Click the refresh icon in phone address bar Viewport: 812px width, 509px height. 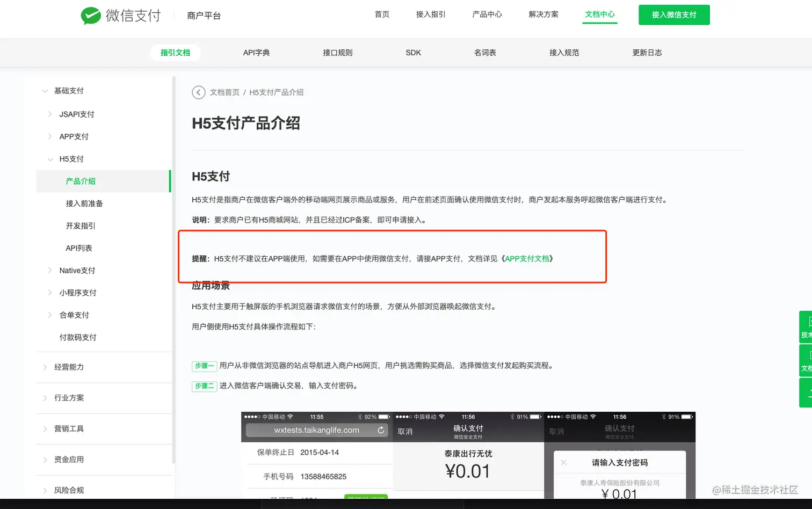pos(381,430)
